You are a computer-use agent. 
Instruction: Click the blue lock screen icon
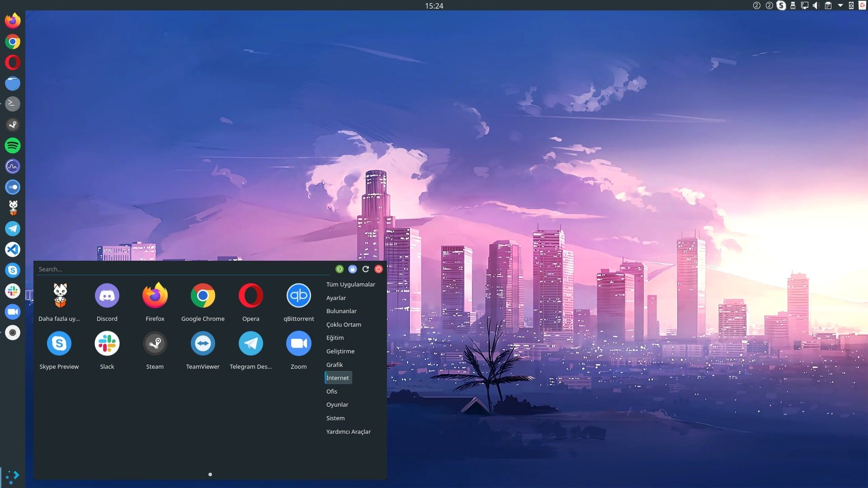[x=353, y=269]
